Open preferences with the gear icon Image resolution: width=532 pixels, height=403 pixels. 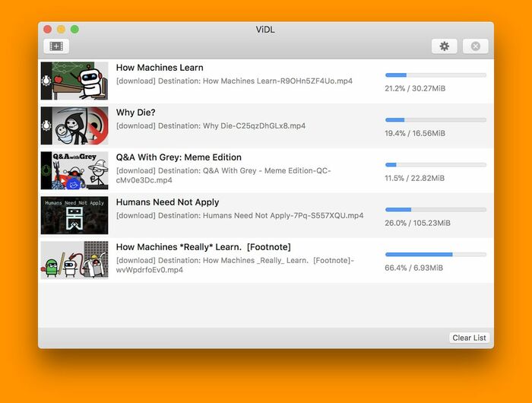coord(444,46)
